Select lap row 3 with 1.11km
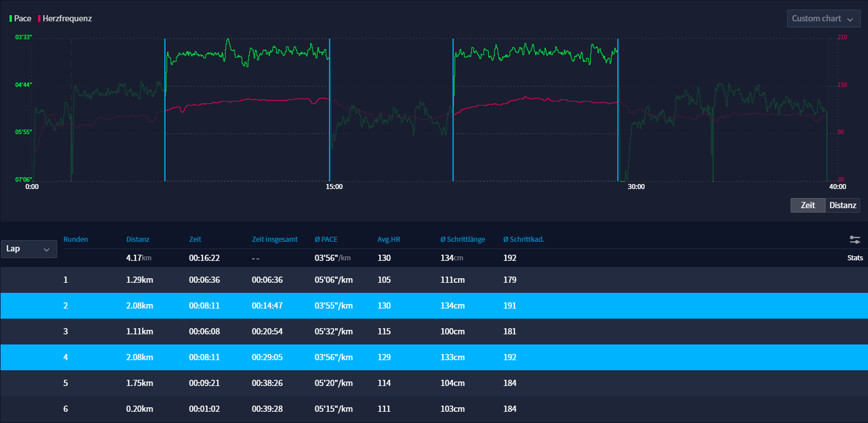Screen dimensions: 868x423 (x=434, y=332)
